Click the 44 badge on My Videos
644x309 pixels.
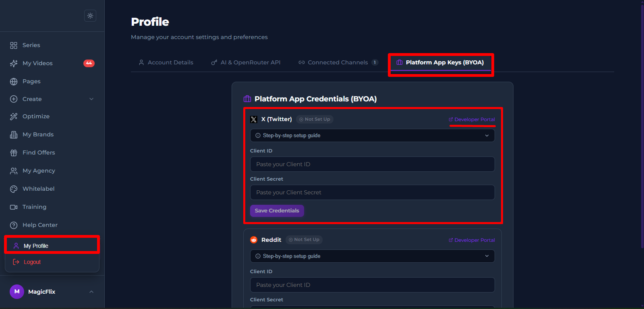pos(89,63)
